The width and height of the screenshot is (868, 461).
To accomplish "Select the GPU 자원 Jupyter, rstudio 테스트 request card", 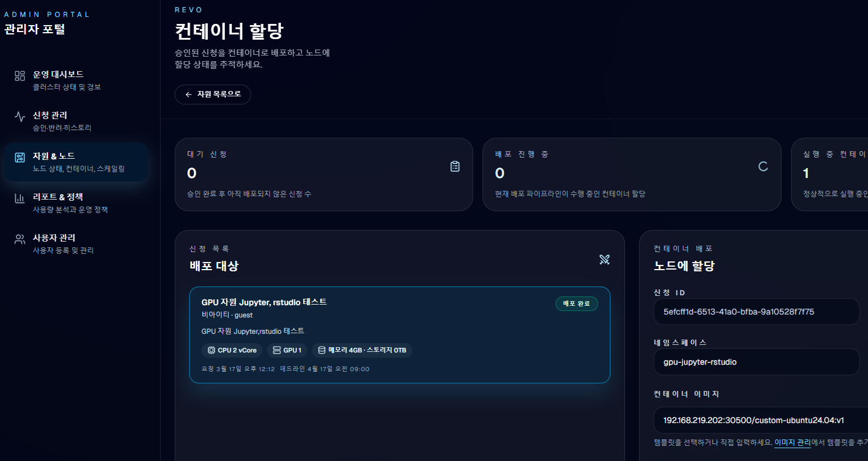I will tap(400, 334).
